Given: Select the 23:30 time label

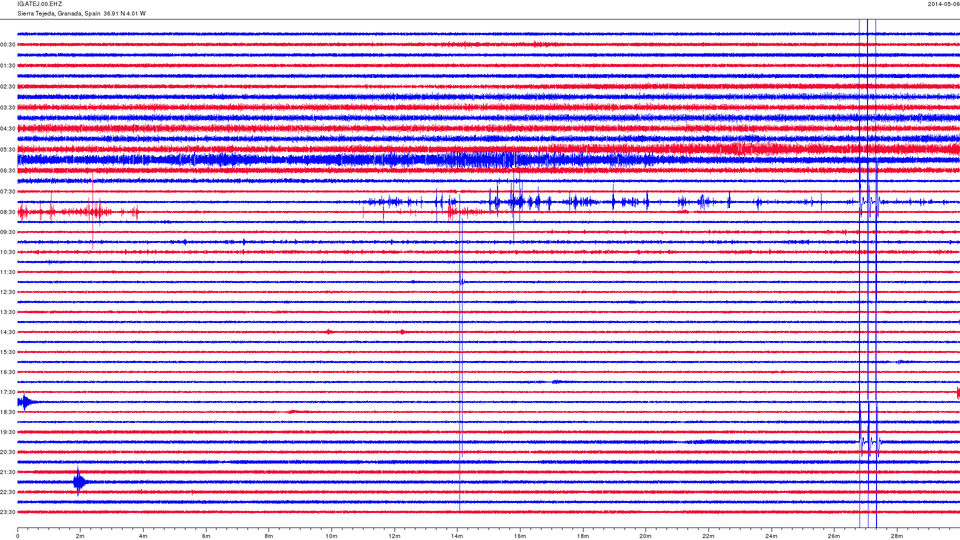Looking at the screenshot, I should (7, 512).
